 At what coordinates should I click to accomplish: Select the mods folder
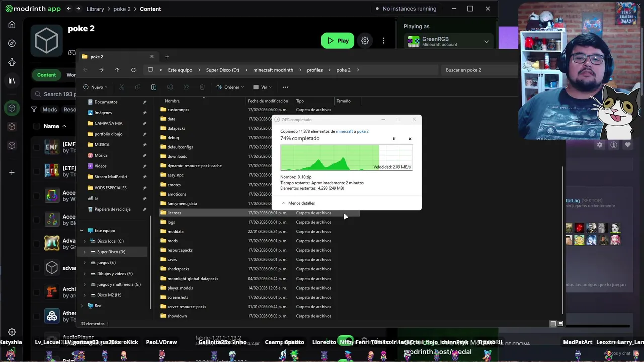[x=172, y=241]
